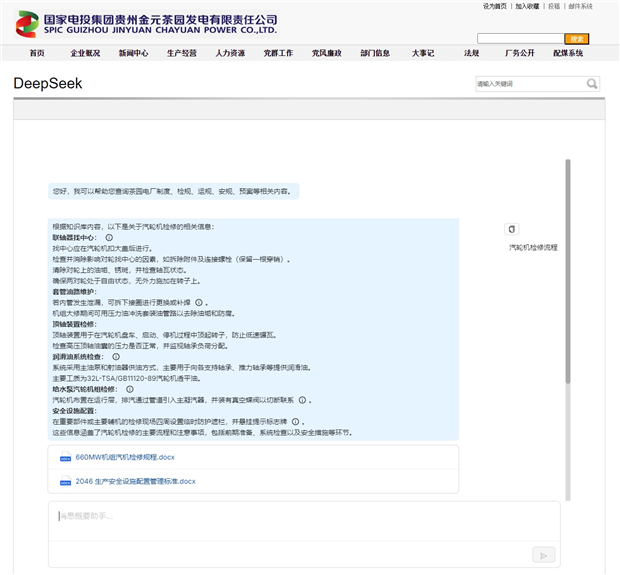Click the 套管油路维护 heading in the answer
620x575 pixels.
point(74,292)
